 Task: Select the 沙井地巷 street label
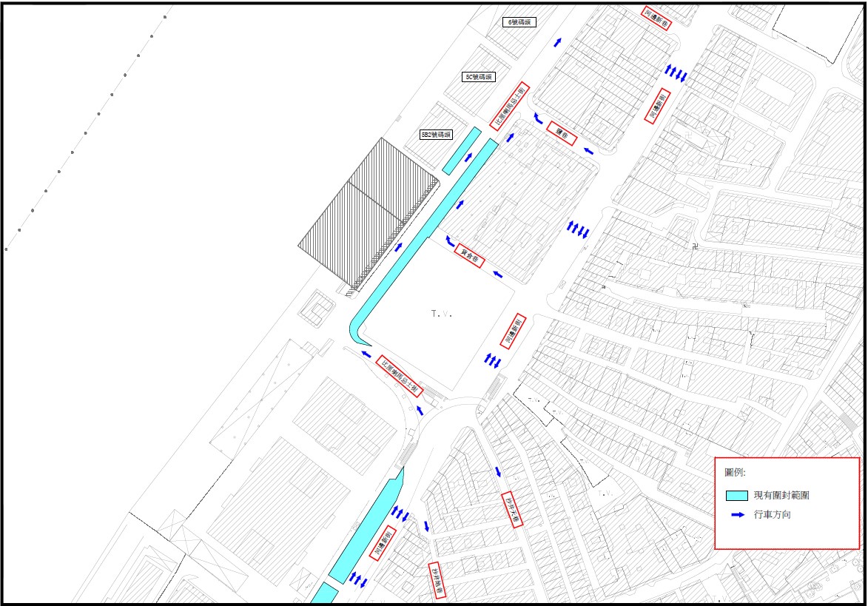[438, 579]
